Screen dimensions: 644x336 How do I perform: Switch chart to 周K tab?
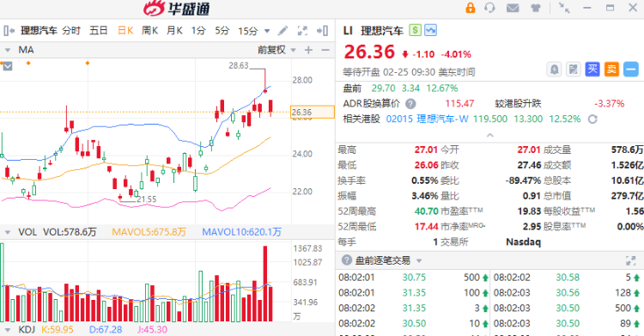click(149, 30)
